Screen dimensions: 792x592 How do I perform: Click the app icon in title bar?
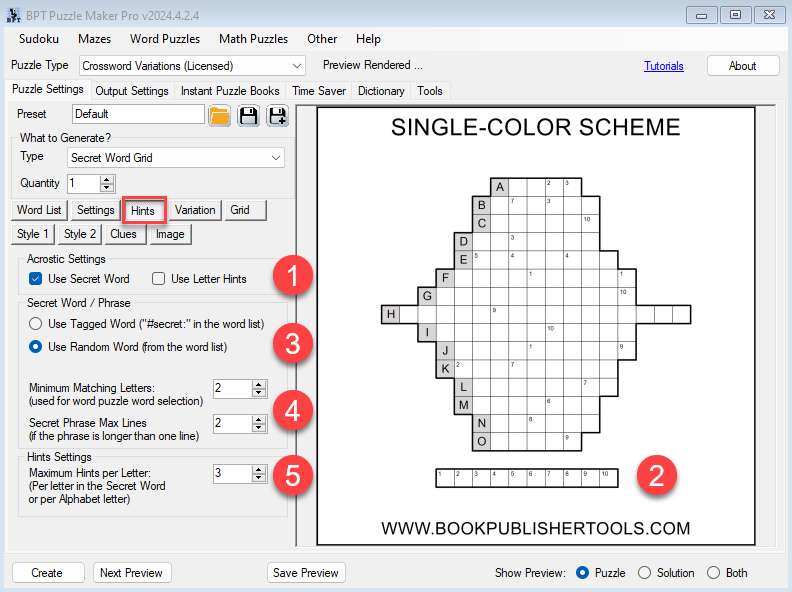(14, 14)
